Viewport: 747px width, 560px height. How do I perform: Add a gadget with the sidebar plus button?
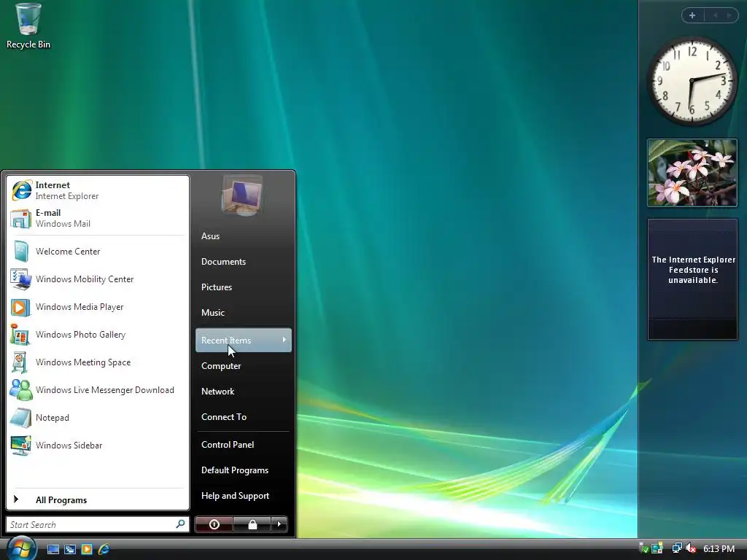[x=692, y=15]
